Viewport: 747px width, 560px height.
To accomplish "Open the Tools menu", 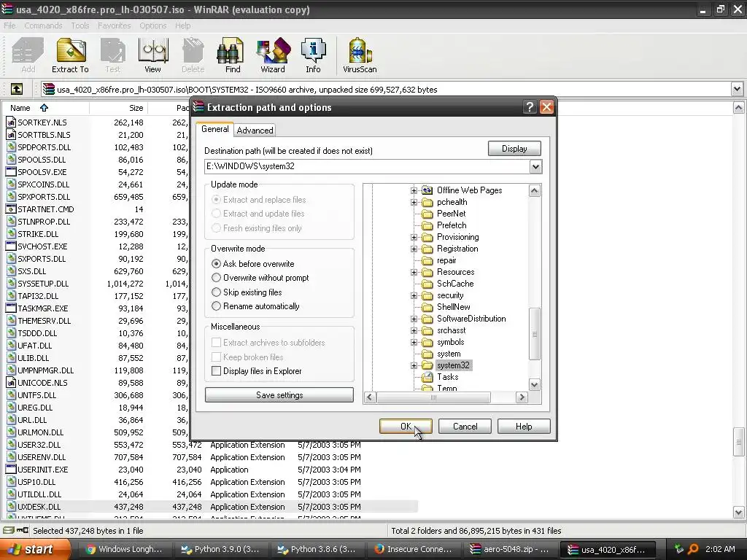I will tap(80, 26).
